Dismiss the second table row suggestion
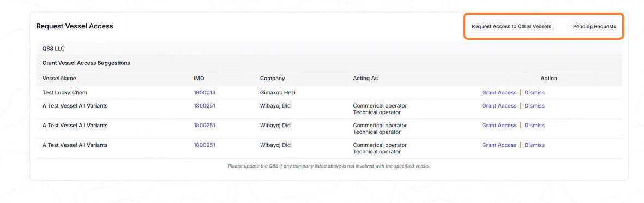This screenshot has width=644, height=203. [534, 106]
